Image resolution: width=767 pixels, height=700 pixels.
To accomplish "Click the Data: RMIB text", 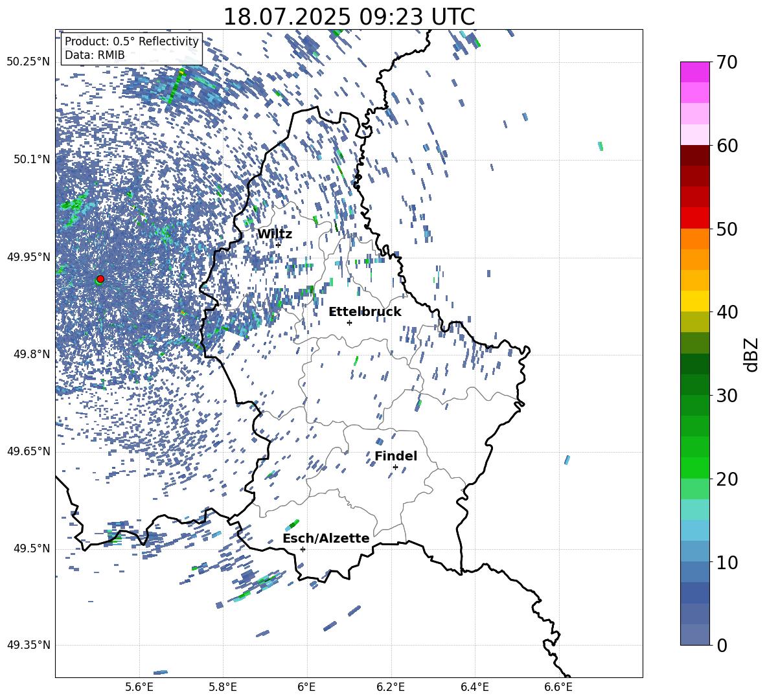I will 95,55.
